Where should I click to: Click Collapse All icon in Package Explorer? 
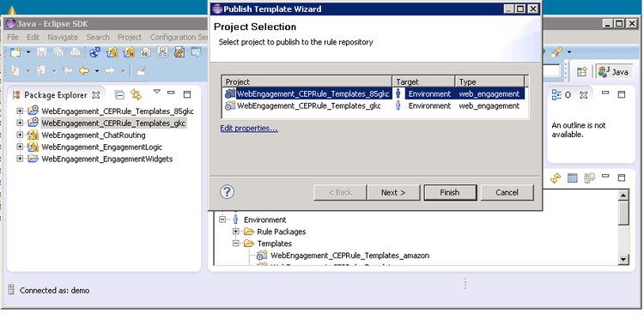(119, 95)
